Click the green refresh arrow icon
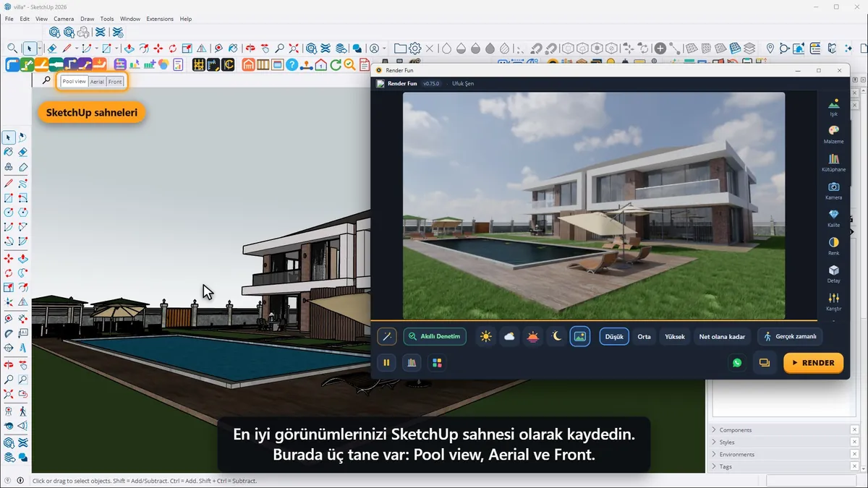 pyautogui.click(x=336, y=65)
